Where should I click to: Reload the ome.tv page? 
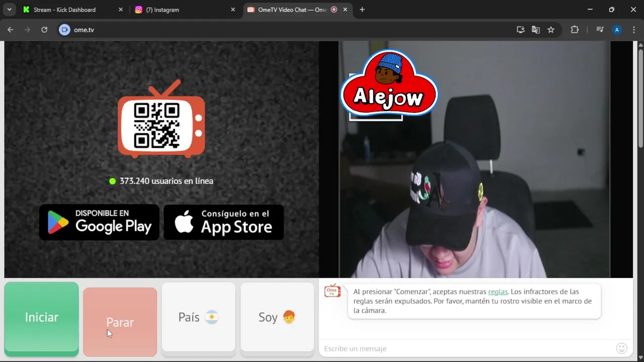click(44, 30)
